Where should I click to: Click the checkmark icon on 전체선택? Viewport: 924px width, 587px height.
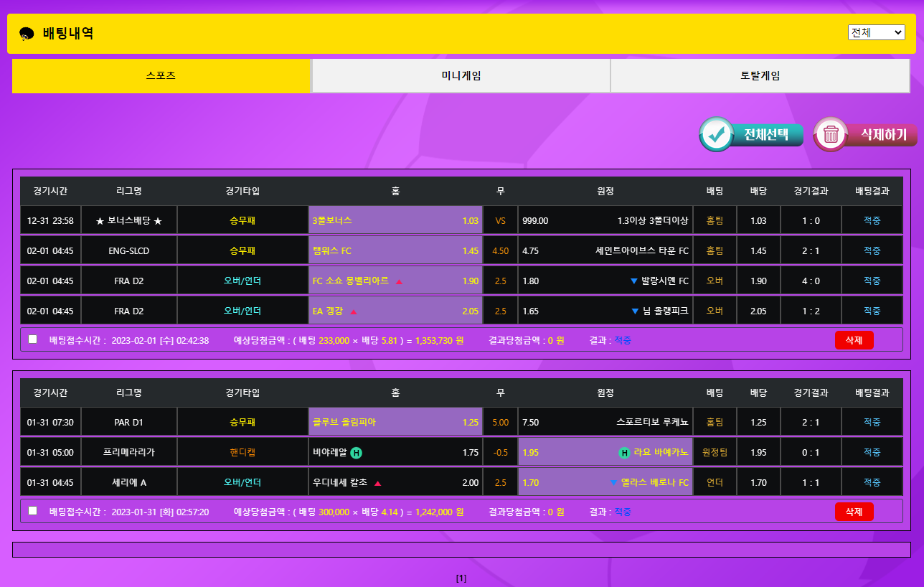coord(716,134)
